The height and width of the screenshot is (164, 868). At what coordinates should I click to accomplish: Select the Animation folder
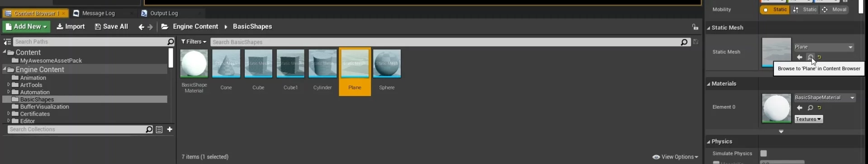pos(33,78)
